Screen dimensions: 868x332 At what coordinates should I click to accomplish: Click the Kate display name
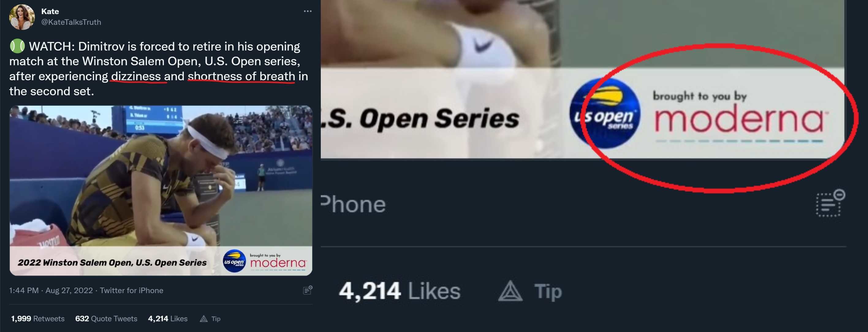click(x=50, y=11)
